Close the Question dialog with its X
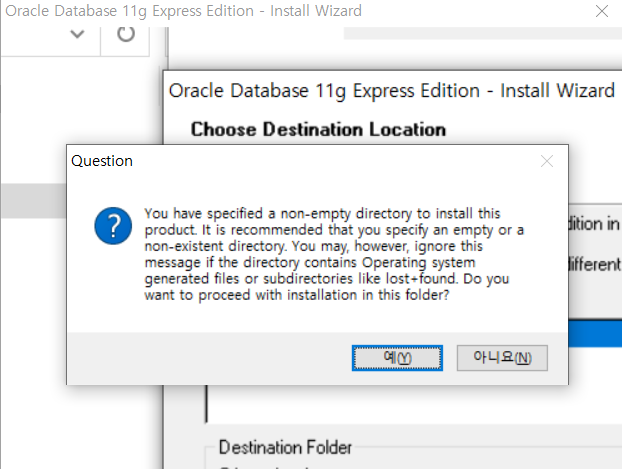The image size is (622, 469). point(547,161)
